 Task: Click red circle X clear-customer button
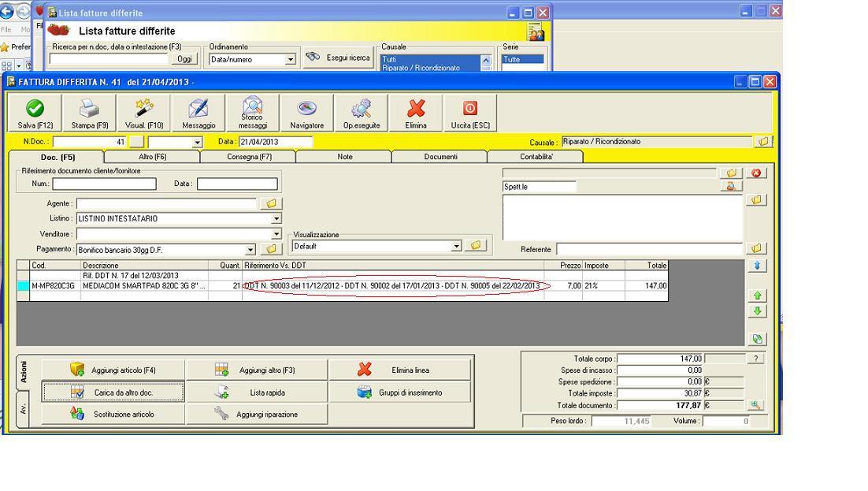(x=756, y=173)
